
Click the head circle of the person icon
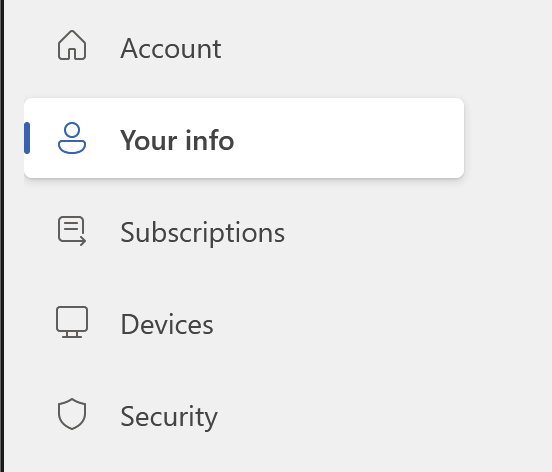tap(72, 130)
